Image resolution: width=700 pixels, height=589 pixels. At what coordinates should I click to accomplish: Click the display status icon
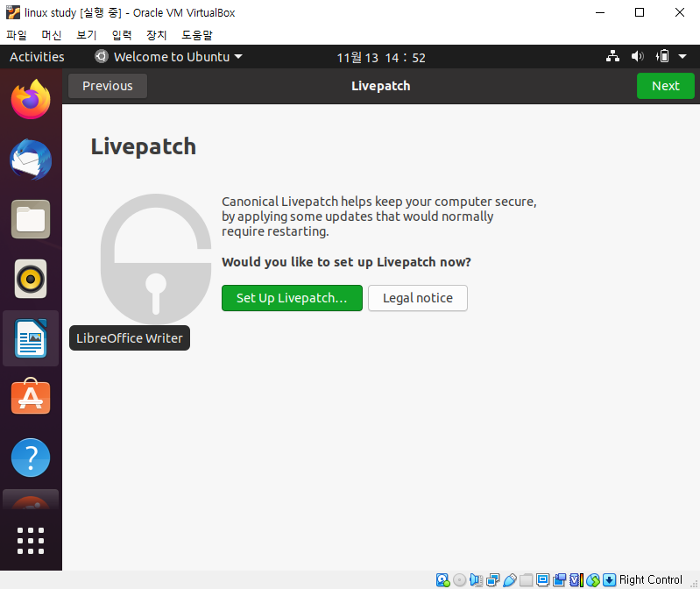(x=543, y=579)
